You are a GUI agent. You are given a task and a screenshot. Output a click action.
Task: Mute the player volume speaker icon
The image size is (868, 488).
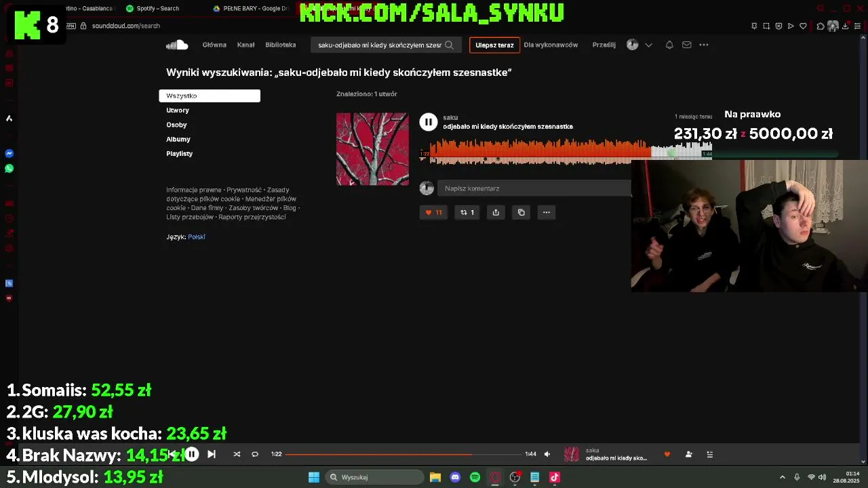coord(547,454)
